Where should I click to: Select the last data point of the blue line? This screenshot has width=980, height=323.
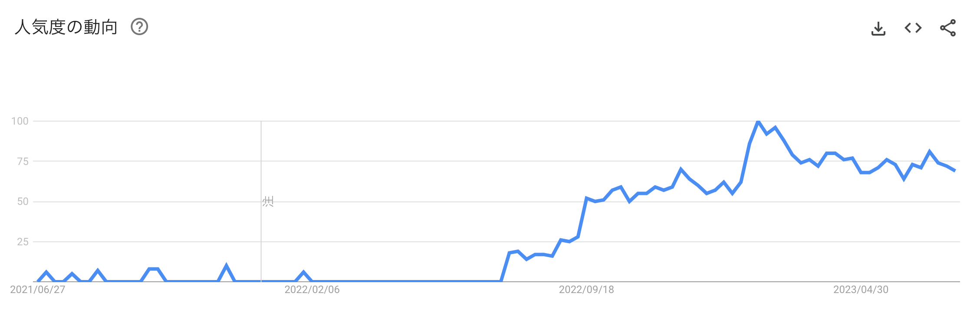pos(955,171)
